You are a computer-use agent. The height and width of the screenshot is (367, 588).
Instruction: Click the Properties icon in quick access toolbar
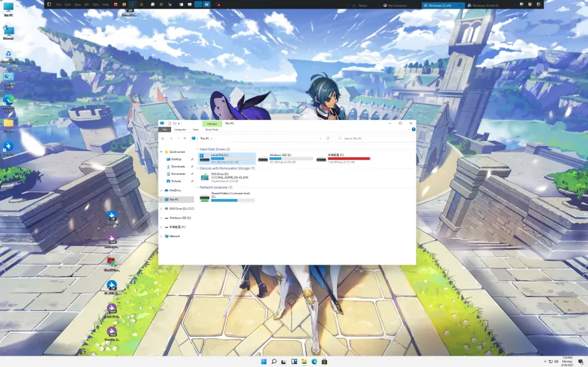pyautogui.click(x=170, y=124)
